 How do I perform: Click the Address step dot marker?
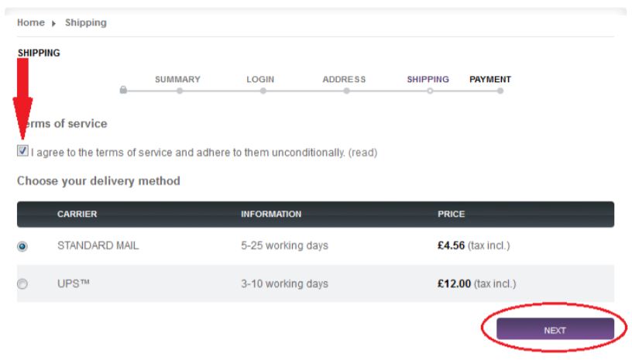346,91
